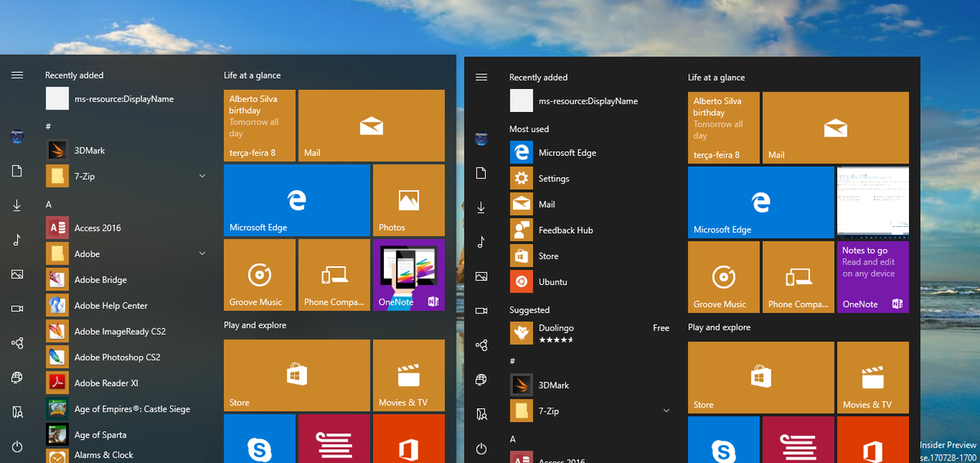
Task: Open Mail in the Most used list
Action: pyautogui.click(x=591, y=204)
